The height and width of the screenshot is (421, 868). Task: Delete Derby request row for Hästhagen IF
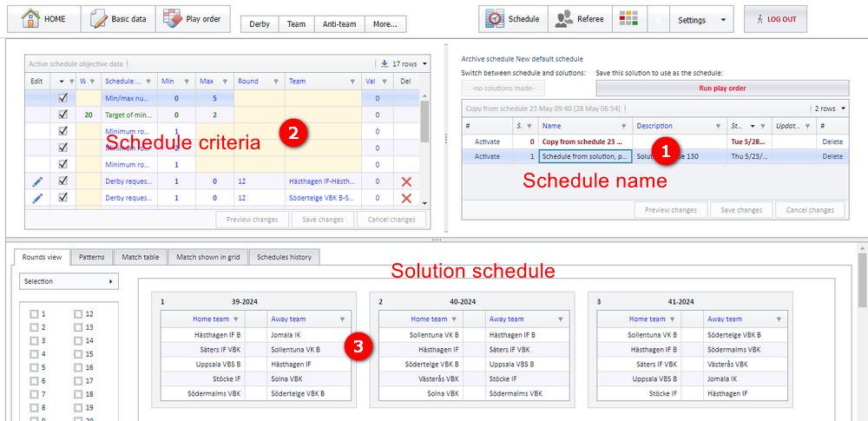coord(406,181)
